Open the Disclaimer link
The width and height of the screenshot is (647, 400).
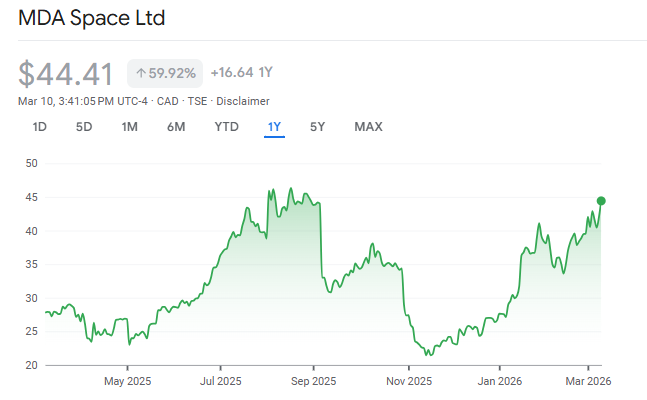[x=243, y=101]
